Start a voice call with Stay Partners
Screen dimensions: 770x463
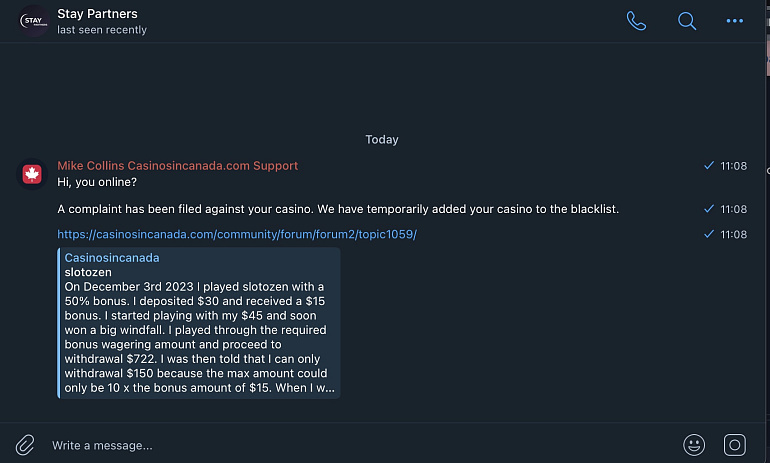click(636, 21)
